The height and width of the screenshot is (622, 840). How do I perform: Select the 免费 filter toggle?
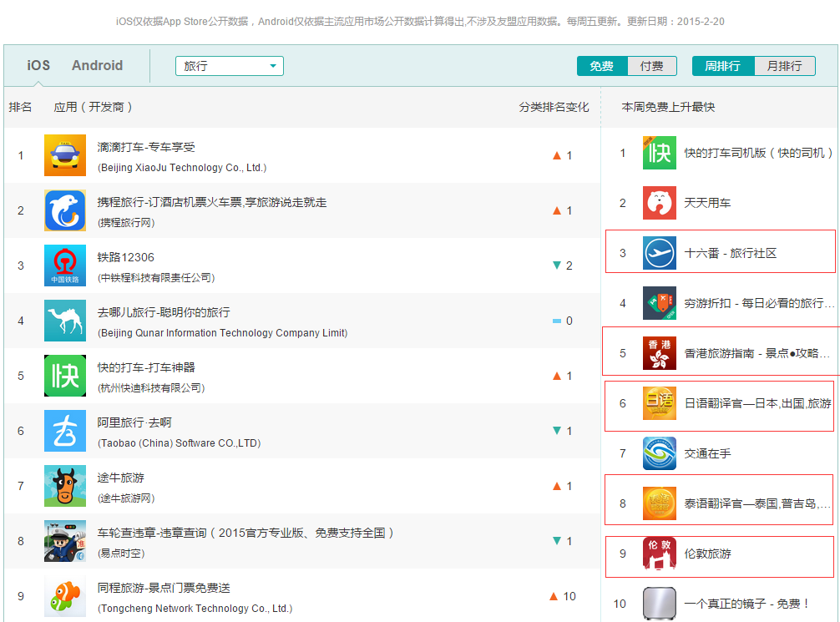tap(601, 66)
